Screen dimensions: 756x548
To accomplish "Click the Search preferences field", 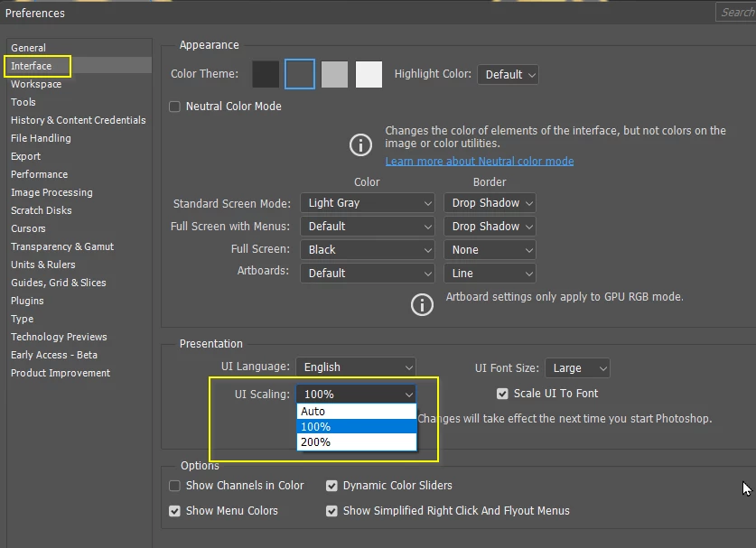I will click(x=736, y=13).
